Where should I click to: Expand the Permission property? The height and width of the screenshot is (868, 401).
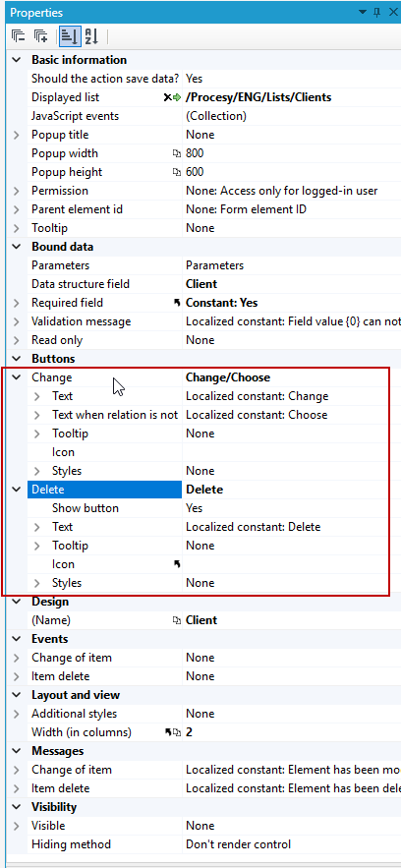click(x=17, y=191)
